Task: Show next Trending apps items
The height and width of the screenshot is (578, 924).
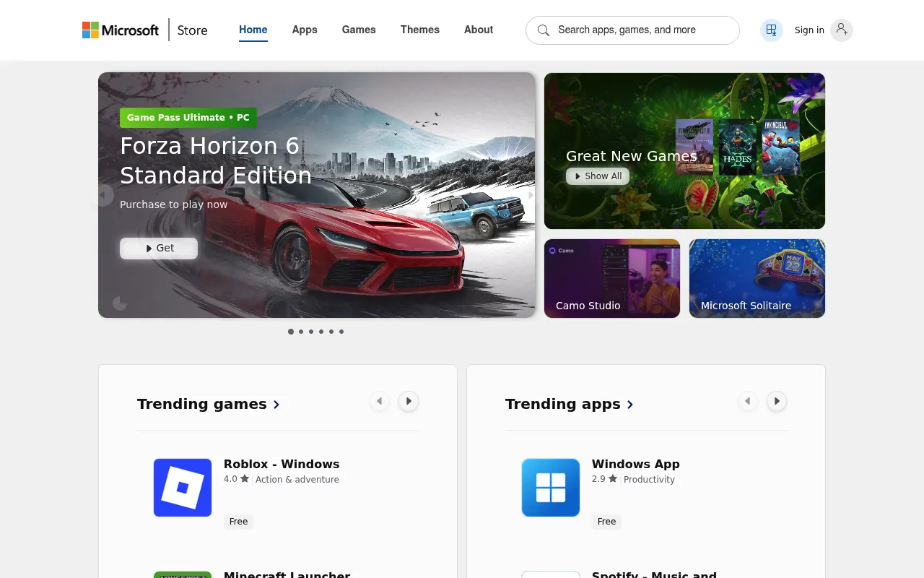Action: [777, 401]
